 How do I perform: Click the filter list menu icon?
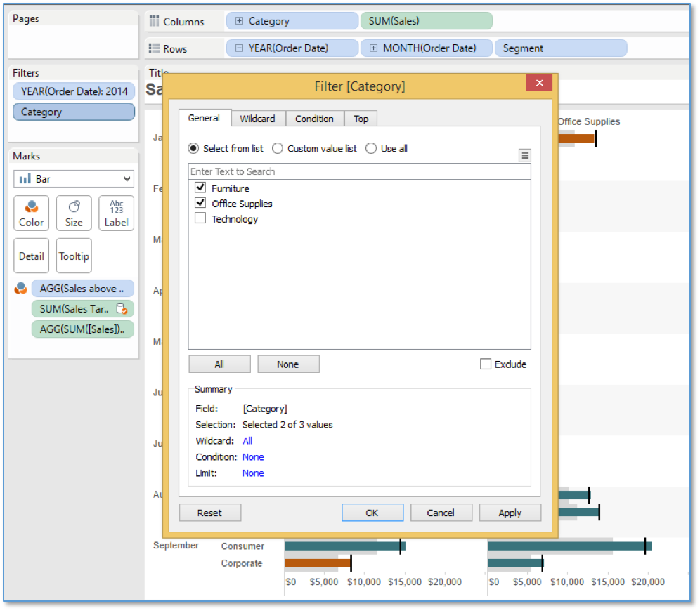tap(524, 155)
